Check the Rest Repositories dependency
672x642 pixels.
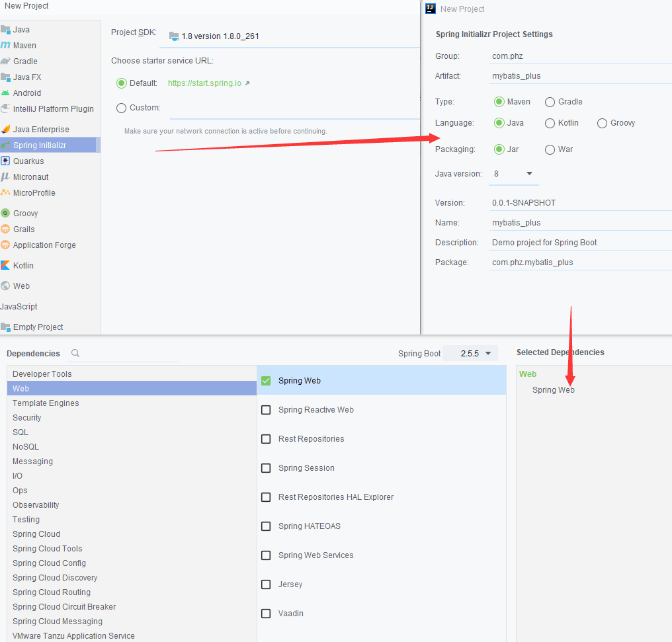pyautogui.click(x=266, y=439)
